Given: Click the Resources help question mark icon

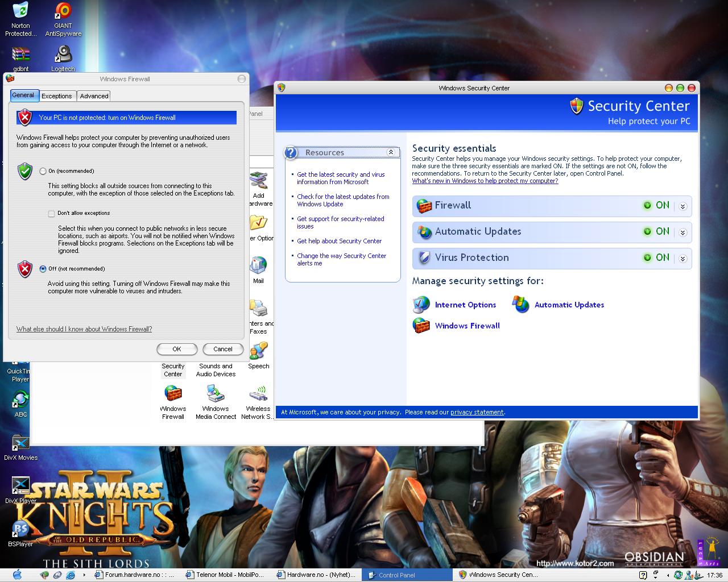Looking at the screenshot, I should 291,152.
